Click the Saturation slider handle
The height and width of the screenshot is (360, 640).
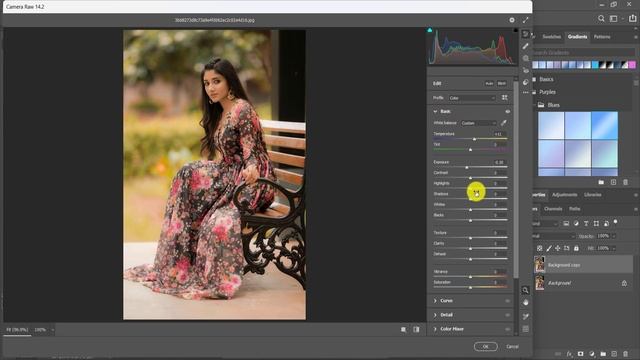[x=471, y=287]
